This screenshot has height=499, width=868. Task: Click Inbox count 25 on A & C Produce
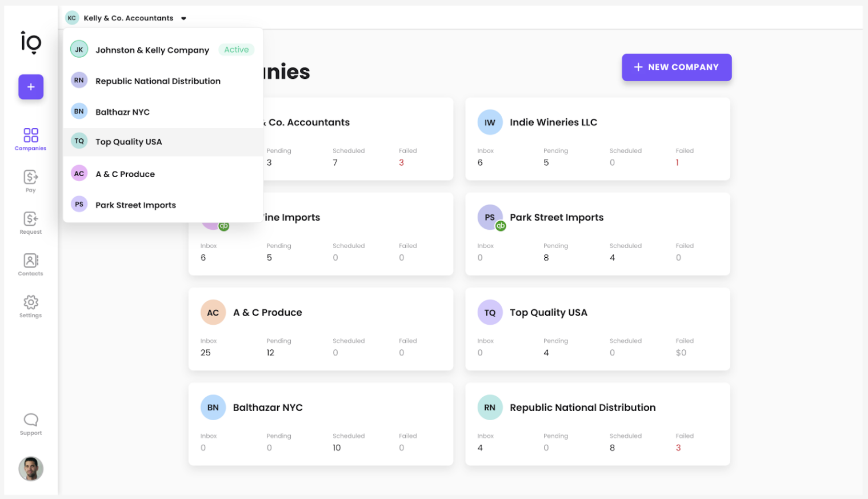coord(206,353)
